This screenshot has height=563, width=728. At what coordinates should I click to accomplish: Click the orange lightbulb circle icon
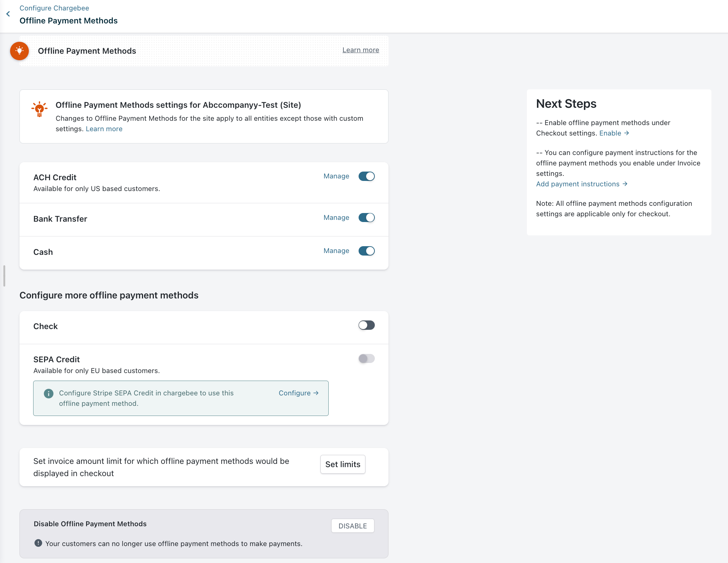point(19,51)
